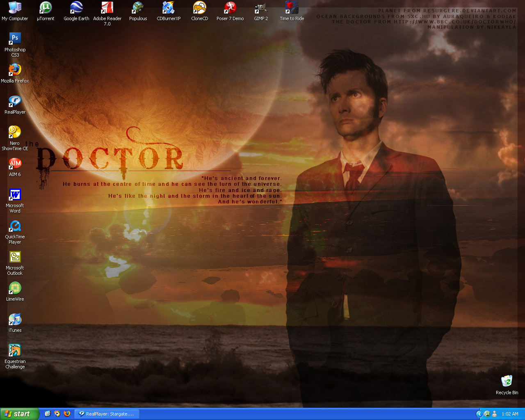Launch Google Earth

coord(76,8)
